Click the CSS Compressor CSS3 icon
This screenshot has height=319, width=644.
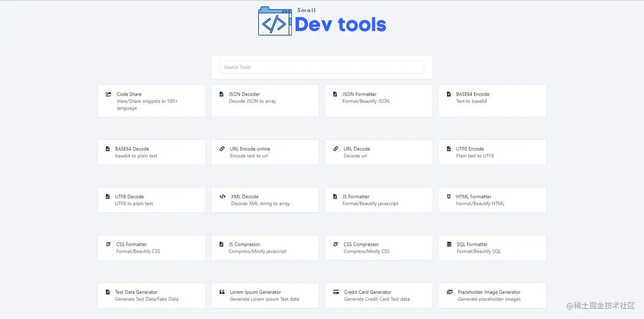click(336, 244)
